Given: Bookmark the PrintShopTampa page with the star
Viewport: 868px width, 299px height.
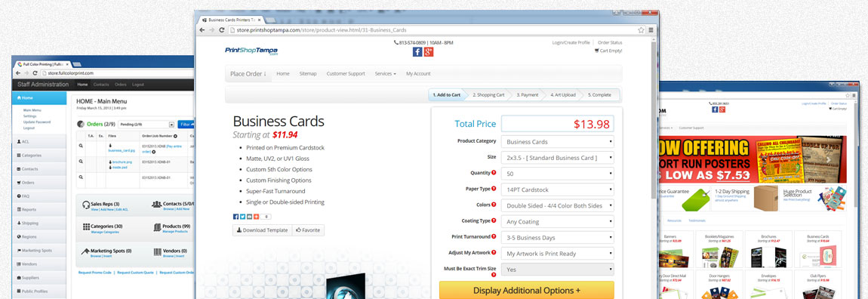Looking at the screenshot, I should point(641,30).
